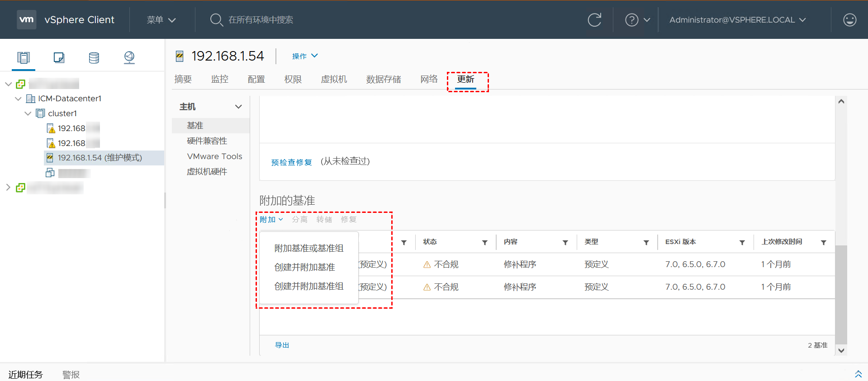The height and width of the screenshot is (381, 868).
Task: Switch to the Networking inventory view
Action: click(129, 57)
